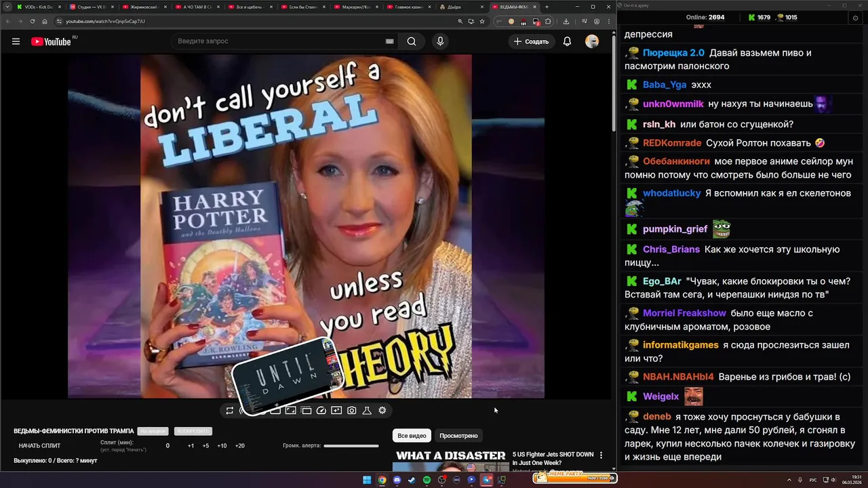Viewport: 868px width, 488px height.
Task: Open Discord from the taskbar
Action: click(x=397, y=480)
